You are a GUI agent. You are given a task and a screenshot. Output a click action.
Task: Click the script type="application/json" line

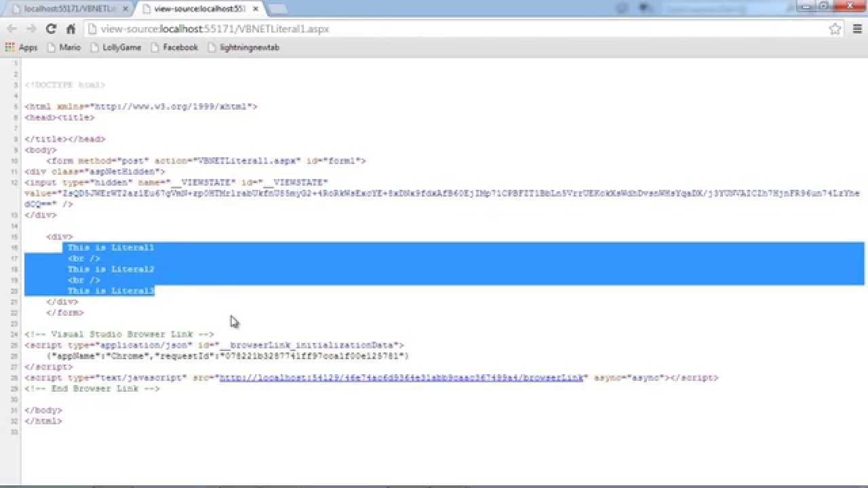click(x=214, y=345)
